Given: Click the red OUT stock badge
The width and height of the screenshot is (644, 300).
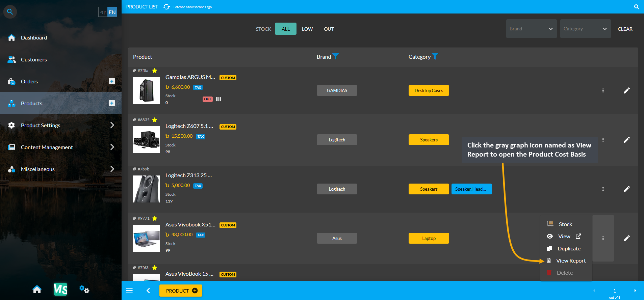Looking at the screenshot, I should tap(208, 99).
